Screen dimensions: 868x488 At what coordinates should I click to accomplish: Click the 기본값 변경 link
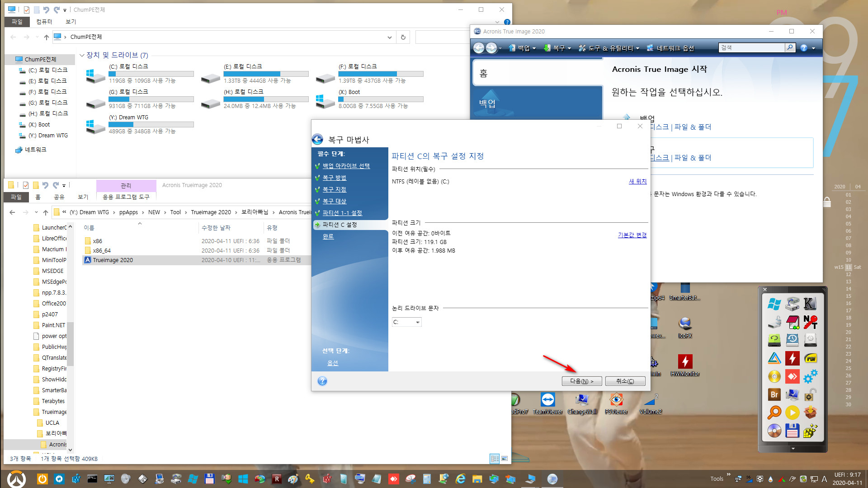point(632,235)
